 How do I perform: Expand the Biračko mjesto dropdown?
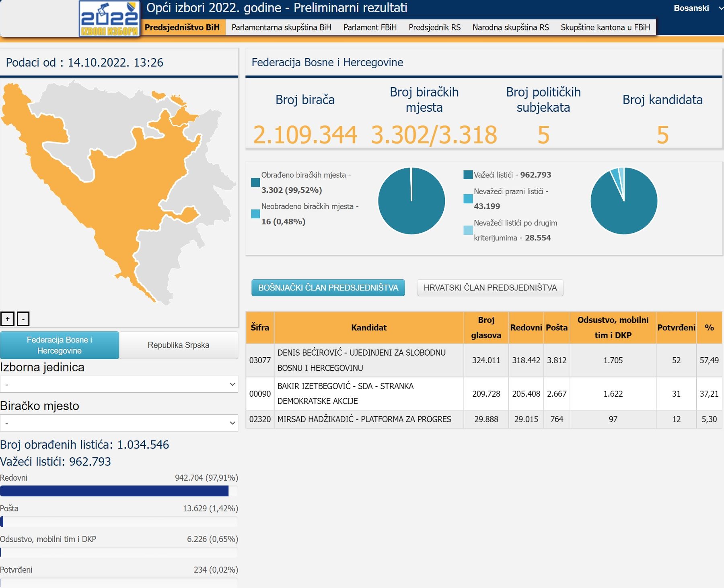pyautogui.click(x=119, y=423)
